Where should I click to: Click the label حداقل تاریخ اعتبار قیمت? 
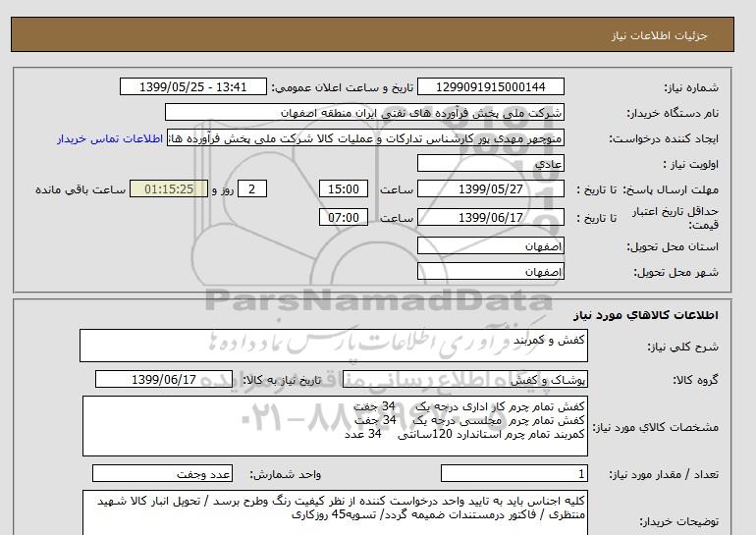tap(675, 218)
